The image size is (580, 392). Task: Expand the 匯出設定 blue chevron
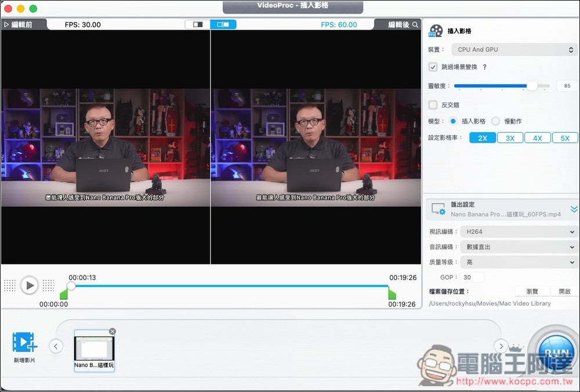(574, 209)
